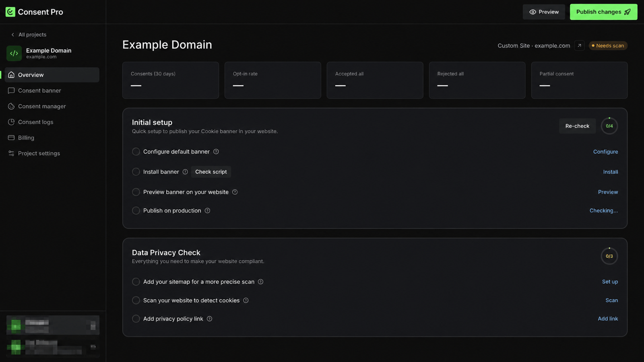Mark Publish on production step circle
The width and height of the screenshot is (644, 362).
tap(136, 211)
